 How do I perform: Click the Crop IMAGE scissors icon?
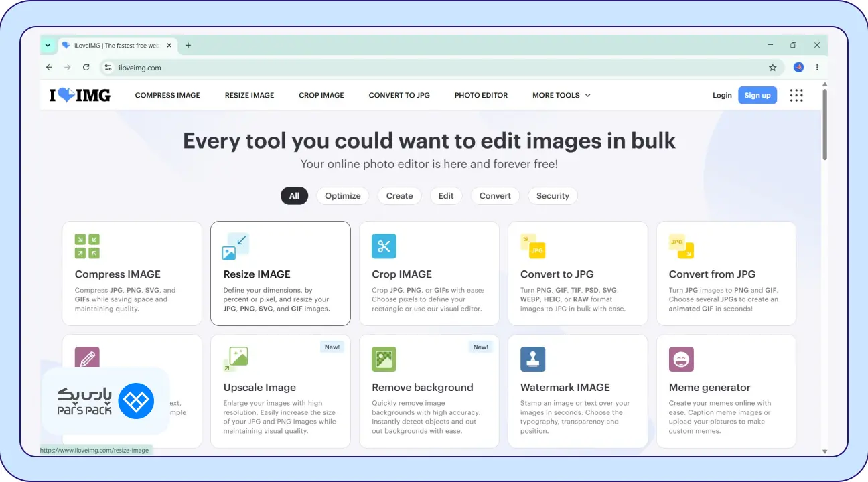(384, 246)
